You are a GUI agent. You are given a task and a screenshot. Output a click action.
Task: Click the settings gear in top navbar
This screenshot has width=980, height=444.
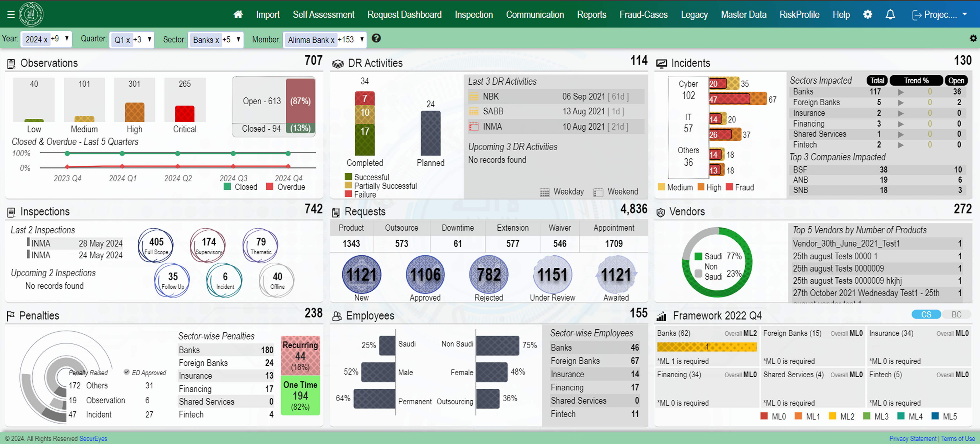click(x=867, y=15)
